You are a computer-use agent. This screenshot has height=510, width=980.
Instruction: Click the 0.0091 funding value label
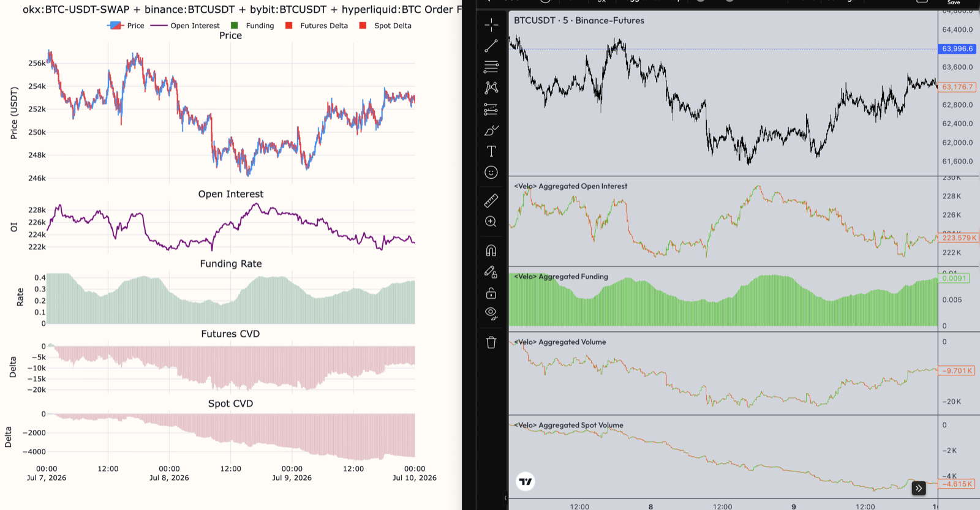pos(954,278)
